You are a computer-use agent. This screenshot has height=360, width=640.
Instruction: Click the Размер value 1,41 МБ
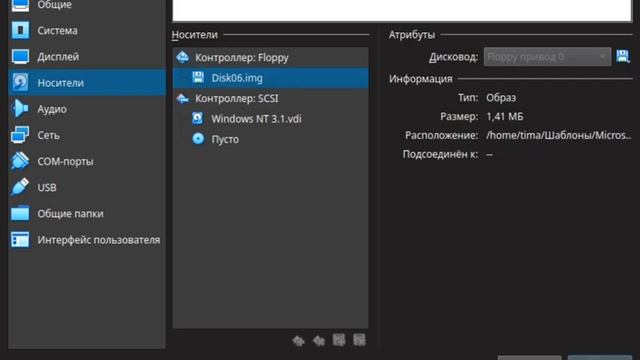pyautogui.click(x=504, y=117)
